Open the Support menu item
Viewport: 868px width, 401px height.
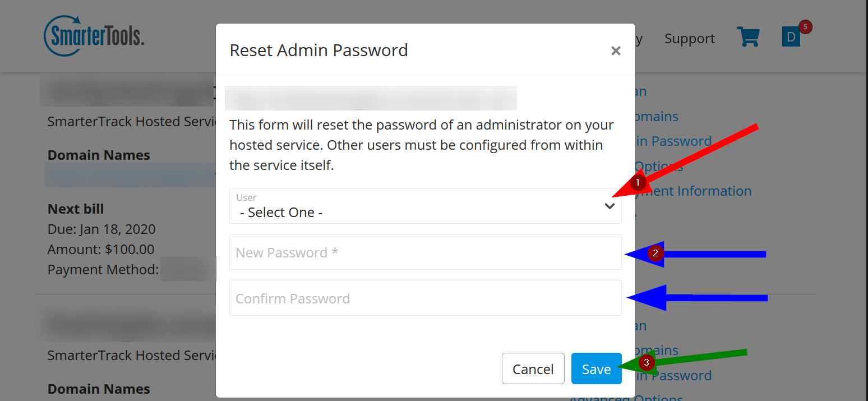pos(689,39)
